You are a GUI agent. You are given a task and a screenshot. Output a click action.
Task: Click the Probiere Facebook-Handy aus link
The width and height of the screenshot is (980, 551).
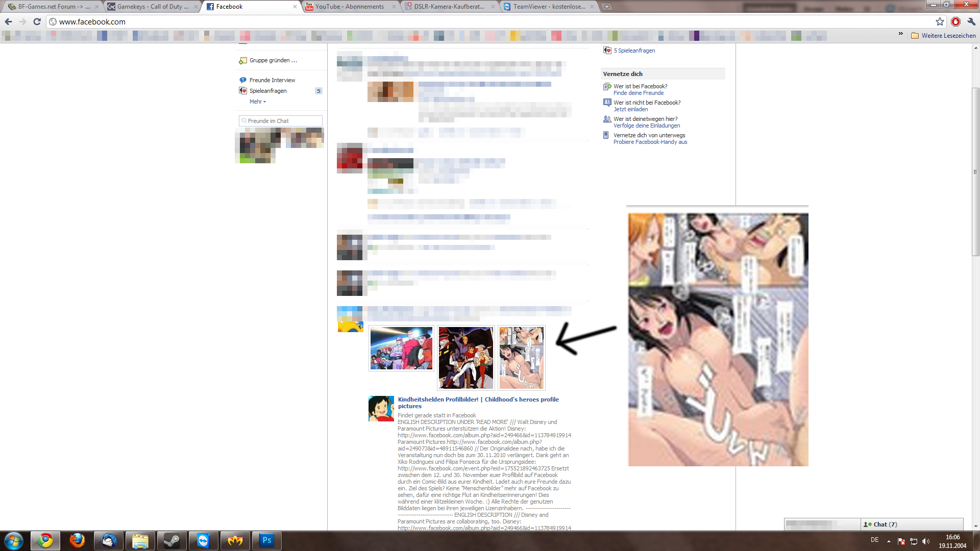tap(650, 142)
